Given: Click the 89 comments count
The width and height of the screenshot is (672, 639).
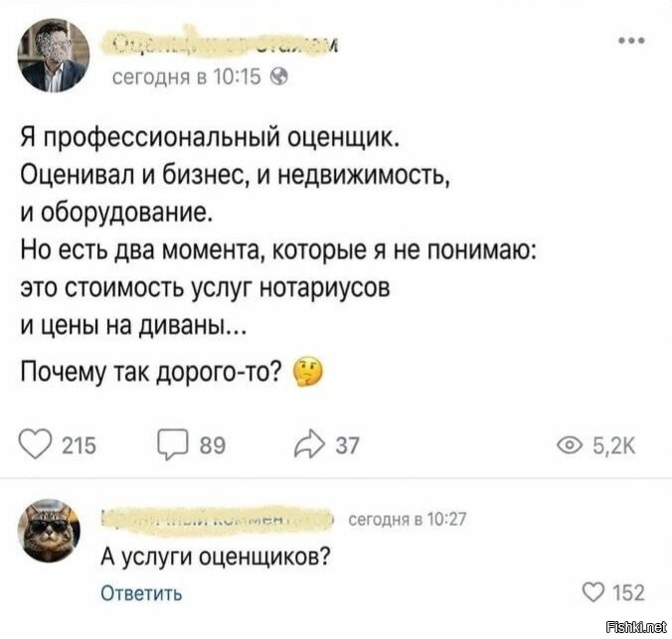Looking at the screenshot, I should [x=213, y=446].
